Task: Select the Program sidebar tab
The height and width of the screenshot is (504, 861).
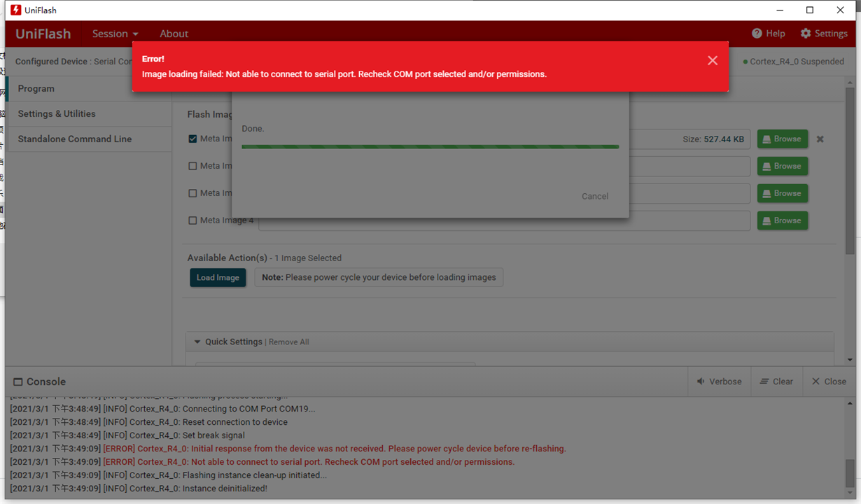Action: (x=88, y=89)
